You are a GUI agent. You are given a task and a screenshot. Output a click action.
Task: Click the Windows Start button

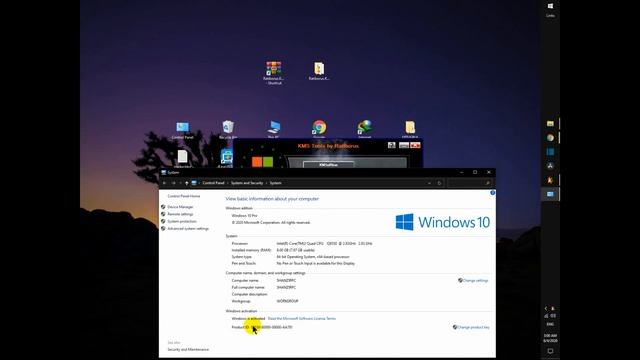pos(550,6)
